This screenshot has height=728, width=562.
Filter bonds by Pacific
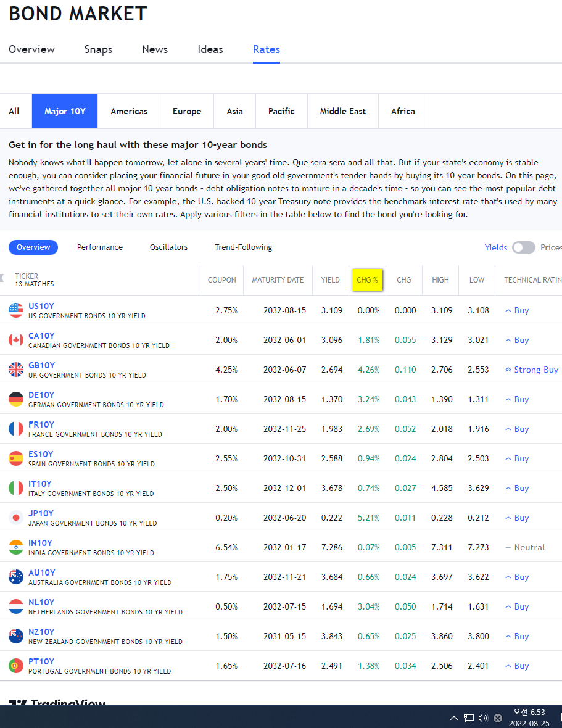coord(282,111)
